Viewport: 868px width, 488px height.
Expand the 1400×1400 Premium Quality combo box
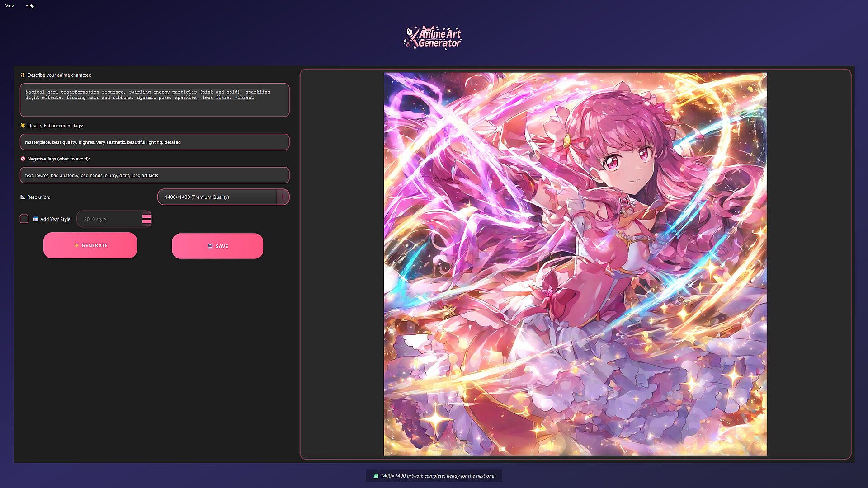217,197
